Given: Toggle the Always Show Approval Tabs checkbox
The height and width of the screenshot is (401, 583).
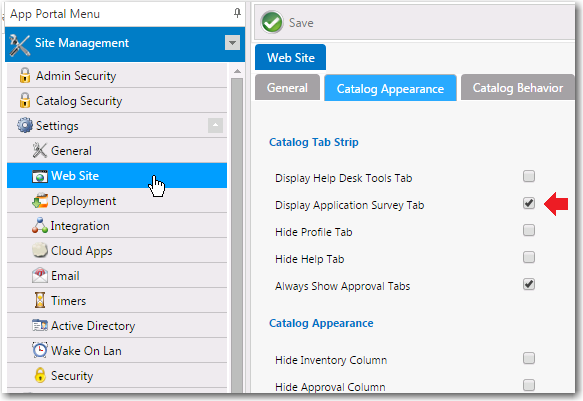Looking at the screenshot, I should 529,284.
